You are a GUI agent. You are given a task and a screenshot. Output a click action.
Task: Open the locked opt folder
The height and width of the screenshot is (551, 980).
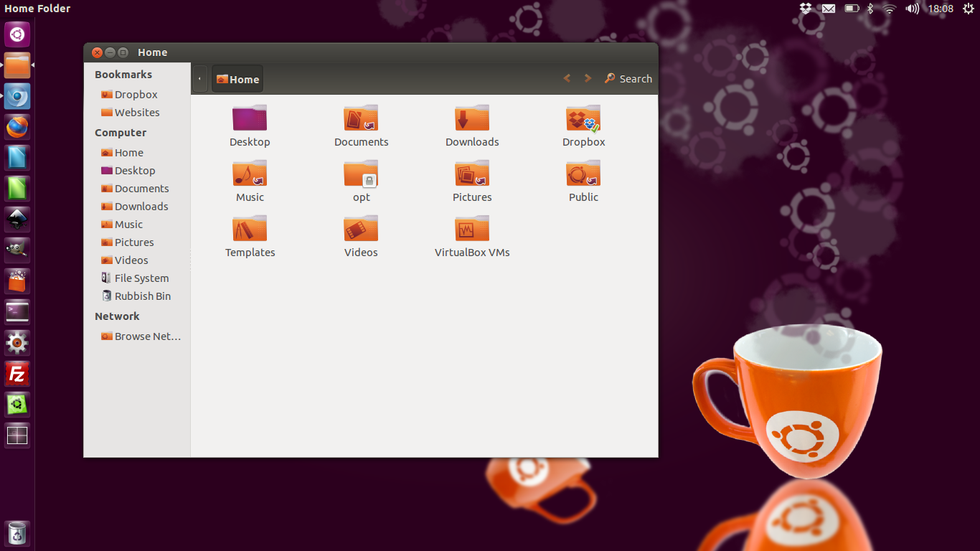[x=361, y=174]
